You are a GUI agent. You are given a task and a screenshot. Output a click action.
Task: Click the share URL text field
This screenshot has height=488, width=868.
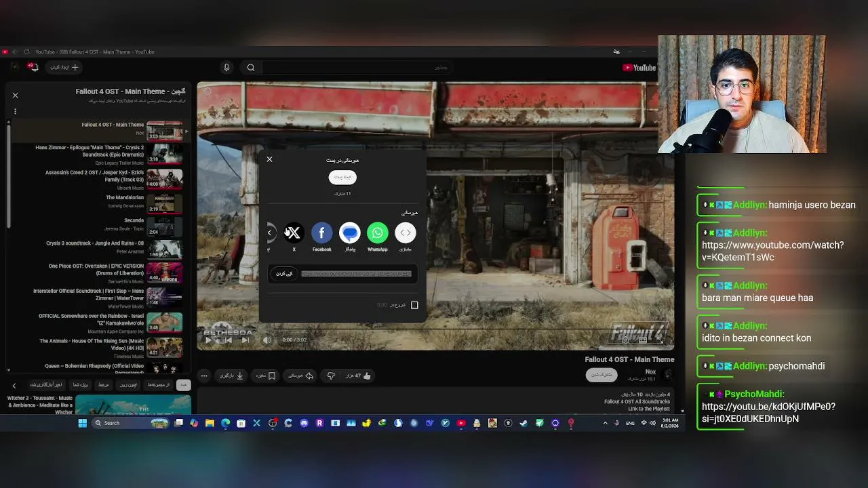[356, 274]
